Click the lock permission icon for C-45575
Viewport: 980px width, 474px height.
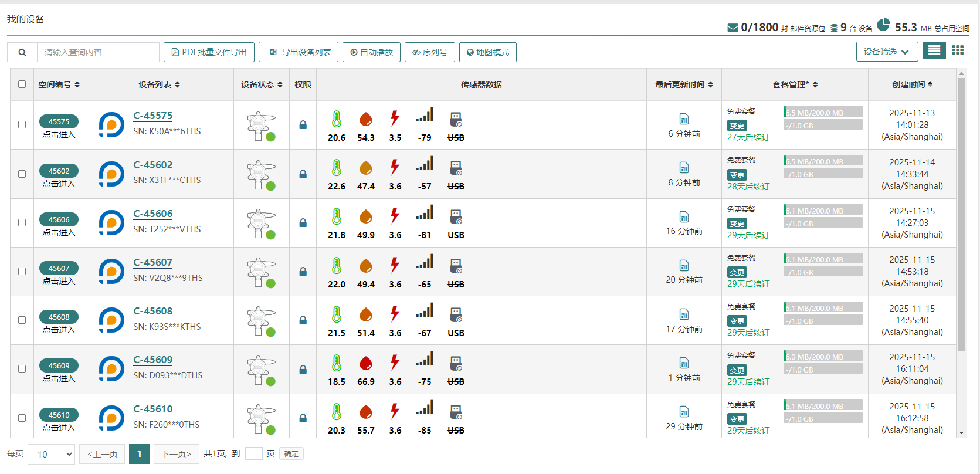pos(303,125)
